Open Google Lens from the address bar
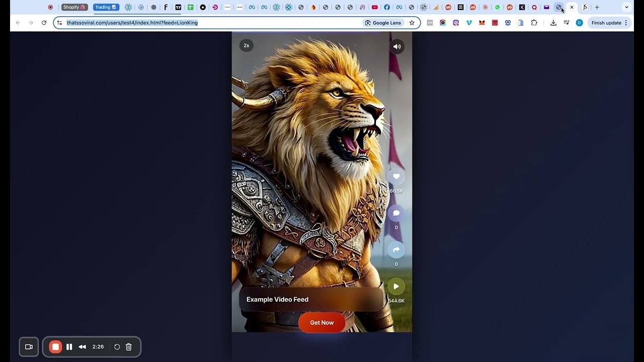This screenshot has height=362, width=644. point(383,23)
